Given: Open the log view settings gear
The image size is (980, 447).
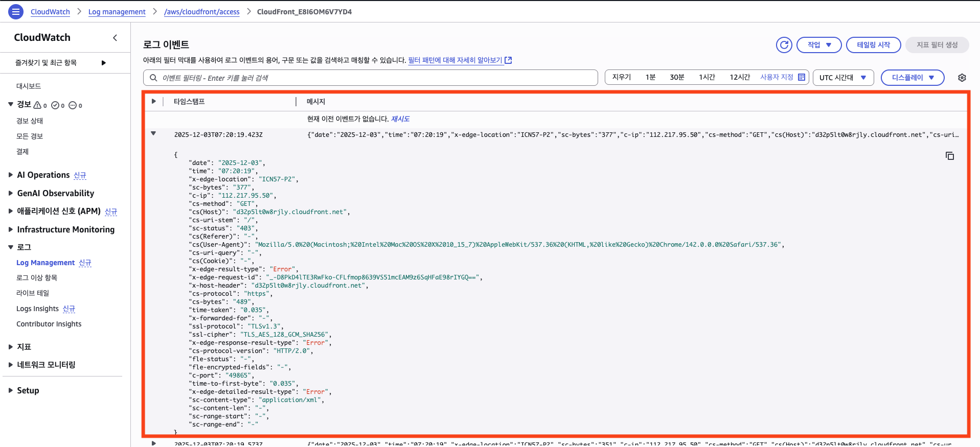Looking at the screenshot, I should pyautogui.click(x=962, y=78).
